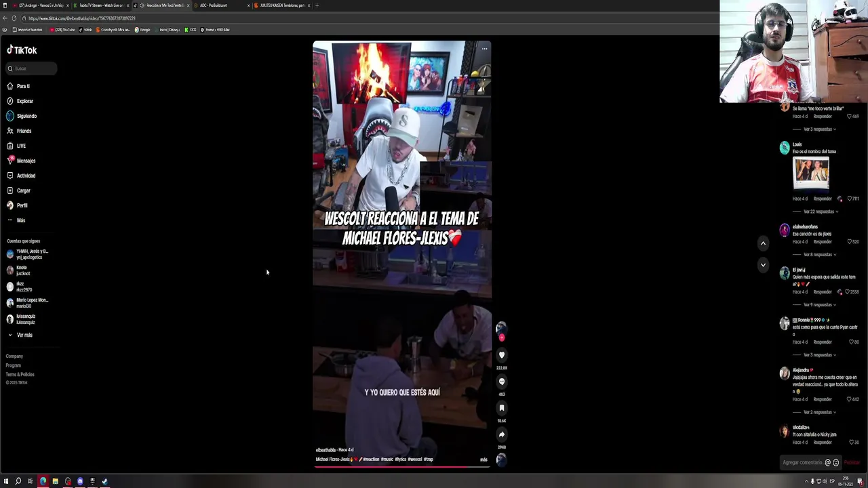The height and width of the screenshot is (488, 868).
Task: Open a new browser tab
Action: [317, 5]
